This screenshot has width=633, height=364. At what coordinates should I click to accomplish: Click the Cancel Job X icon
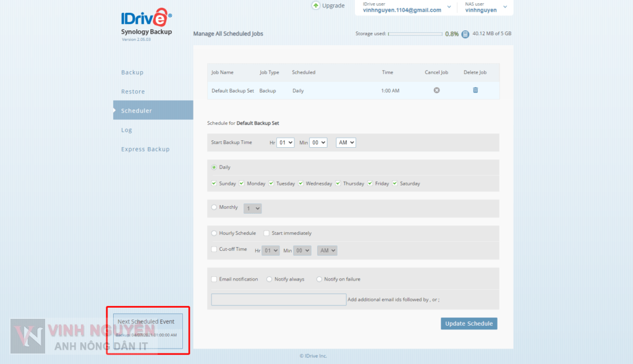pos(436,90)
